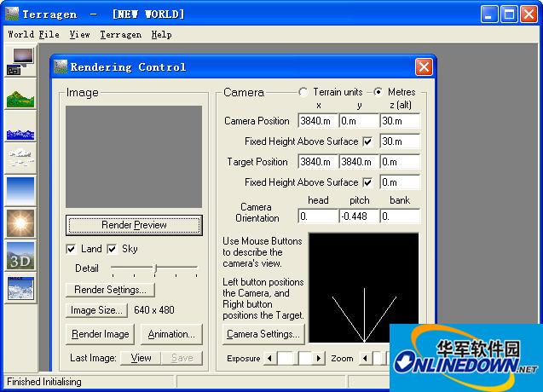The width and height of the screenshot is (543, 392).
Task: Toggle camera Fixed Height Above Surface checkbox
Action: [367, 141]
